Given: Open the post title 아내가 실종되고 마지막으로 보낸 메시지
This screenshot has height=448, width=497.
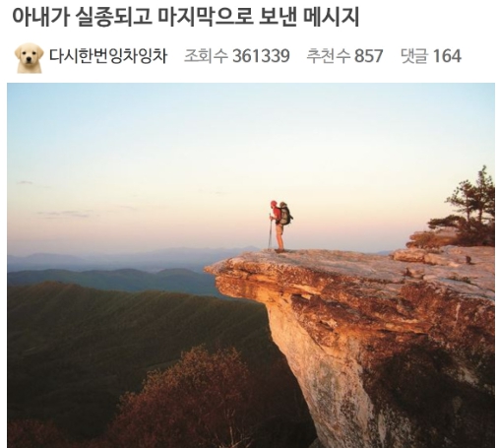Looking at the screenshot, I should click(x=186, y=17).
